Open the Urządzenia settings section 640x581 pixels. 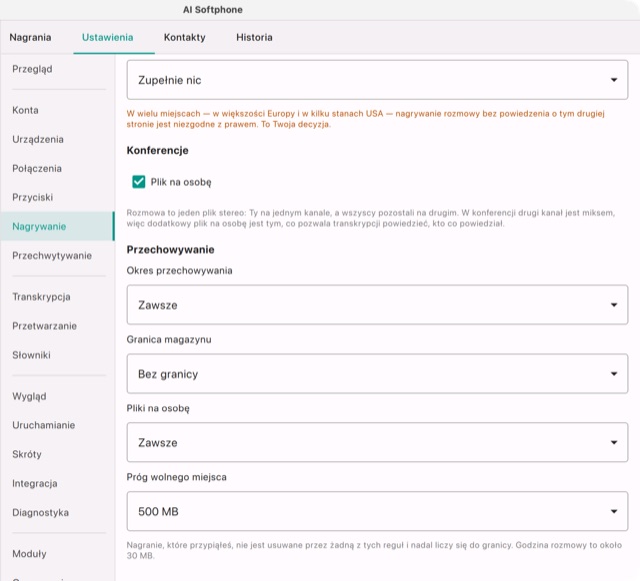coord(57,139)
